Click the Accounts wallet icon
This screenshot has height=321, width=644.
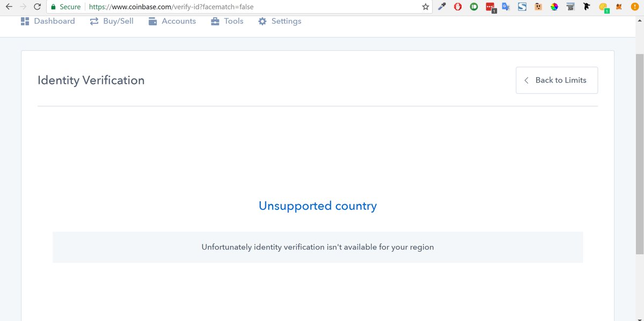(x=152, y=21)
